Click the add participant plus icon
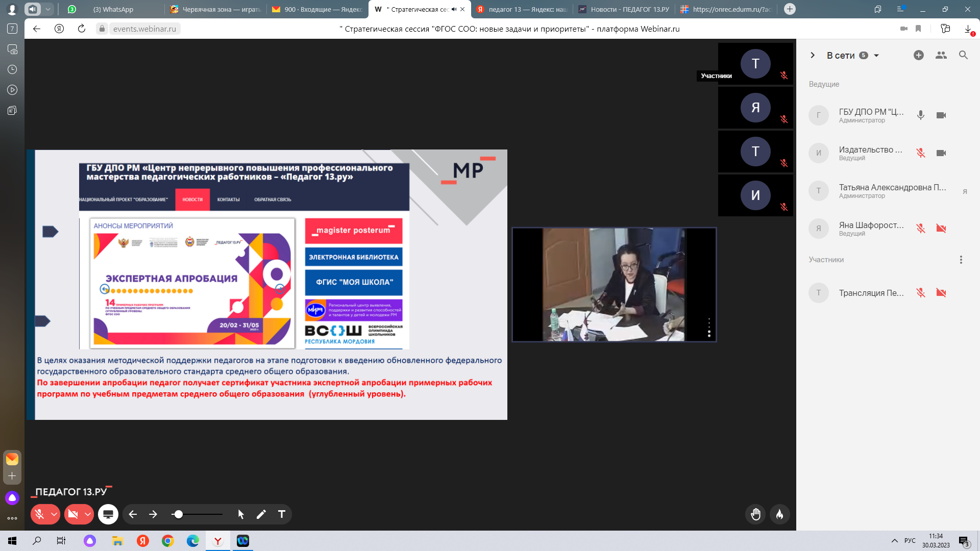Viewport: 980px width, 551px height. tap(918, 55)
